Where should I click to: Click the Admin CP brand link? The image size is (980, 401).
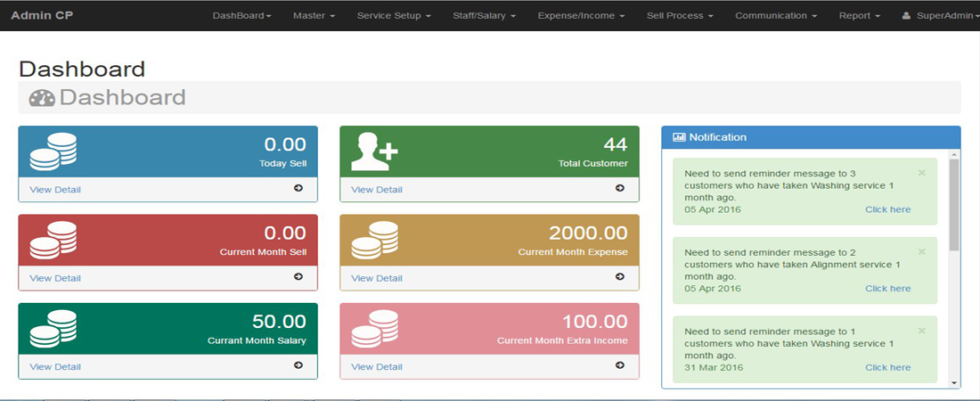pyautogui.click(x=43, y=16)
